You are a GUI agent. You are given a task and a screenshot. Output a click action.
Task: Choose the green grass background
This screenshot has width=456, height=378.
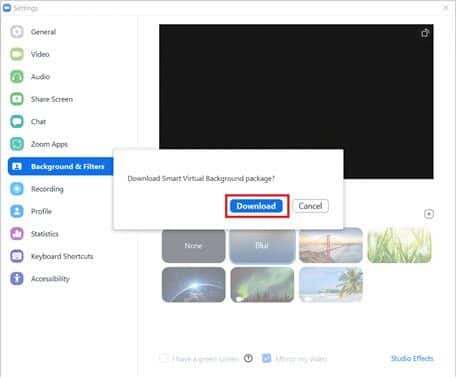click(x=400, y=246)
